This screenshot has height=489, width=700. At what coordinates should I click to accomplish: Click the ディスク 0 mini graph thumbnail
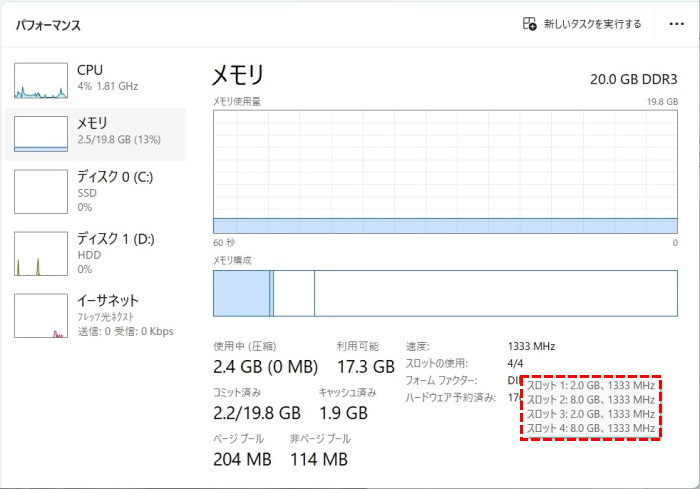click(x=41, y=192)
